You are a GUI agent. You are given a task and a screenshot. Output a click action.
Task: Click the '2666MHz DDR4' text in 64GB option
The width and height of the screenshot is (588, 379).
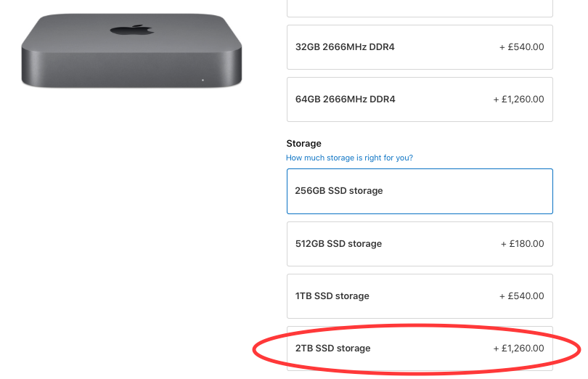(359, 99)
